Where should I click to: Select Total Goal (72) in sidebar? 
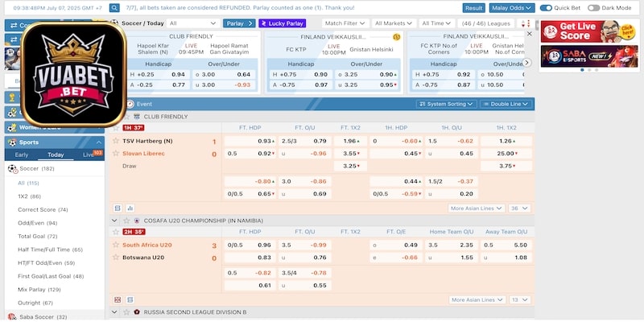click(x=37, y=237)
